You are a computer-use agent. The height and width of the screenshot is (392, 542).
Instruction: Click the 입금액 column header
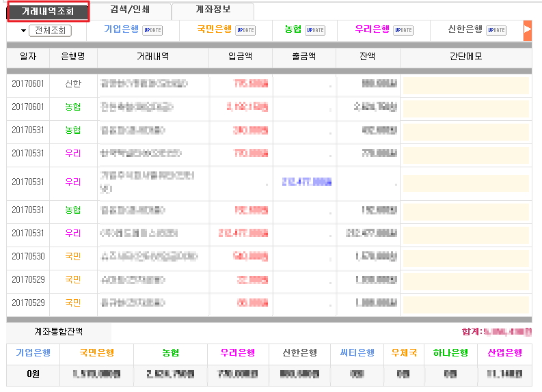pyautogui.click(x=240, y=56)
